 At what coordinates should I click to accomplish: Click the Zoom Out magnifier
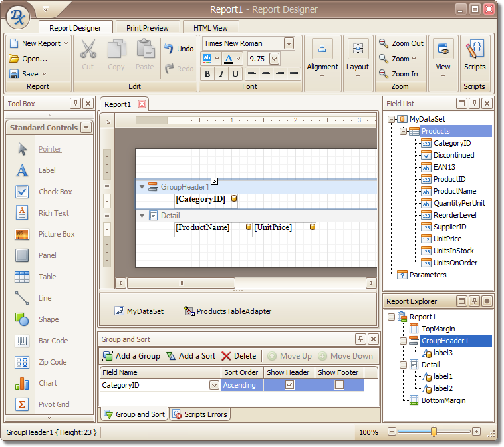pyautogui.click(x=384, y=43)
